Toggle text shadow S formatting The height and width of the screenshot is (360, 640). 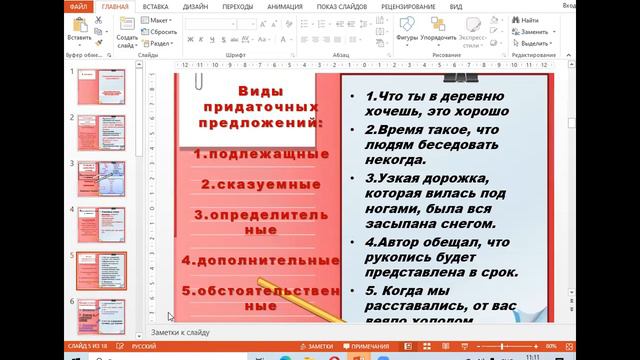pyautogui.click(x=223, y=40)
